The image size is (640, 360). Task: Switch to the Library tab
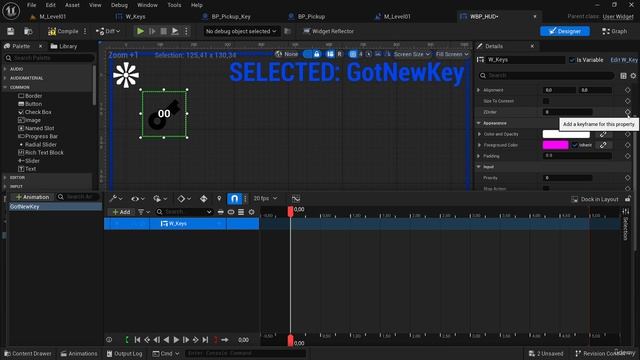click(x=64, y=46)
